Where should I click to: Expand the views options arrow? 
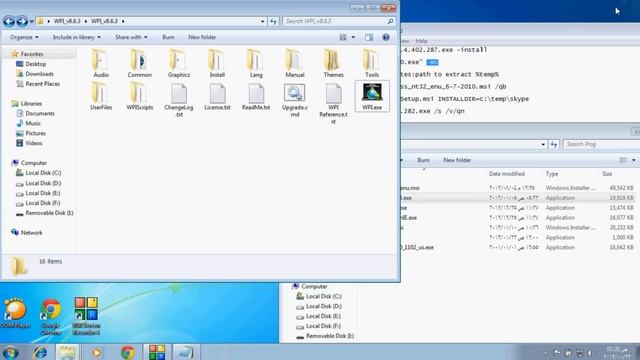pos(353,37)
